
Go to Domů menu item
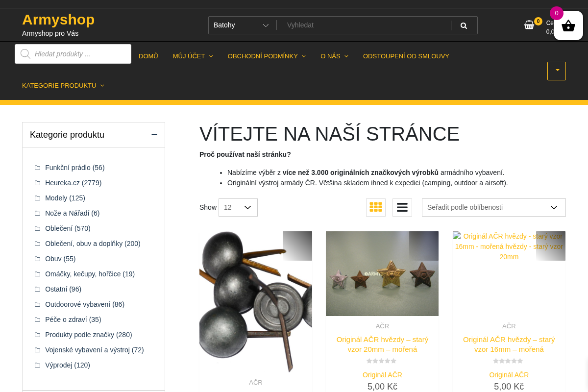click(x=148, y=56)
